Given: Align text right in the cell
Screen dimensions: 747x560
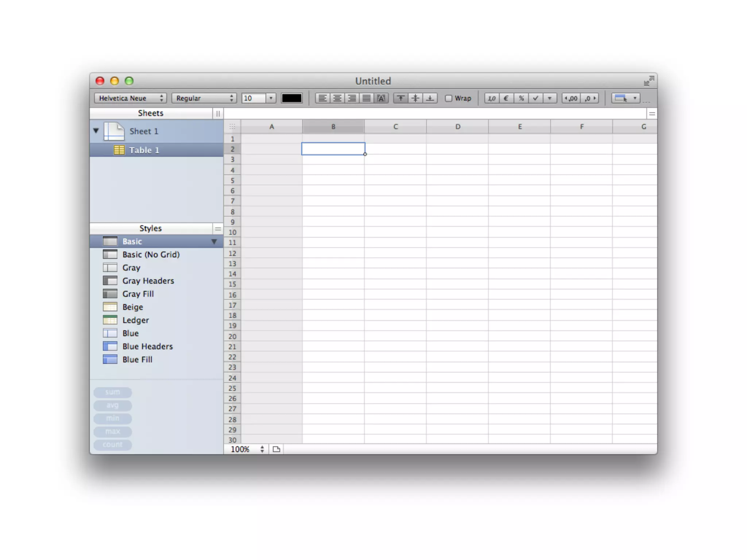Looking at the screenshot, I should (x=352, y=98).
